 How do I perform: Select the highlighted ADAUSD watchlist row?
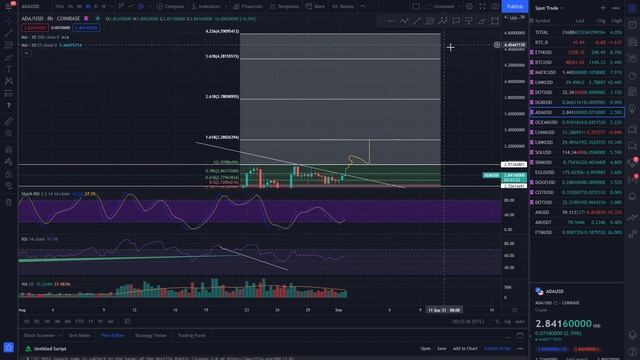point(577,112)
